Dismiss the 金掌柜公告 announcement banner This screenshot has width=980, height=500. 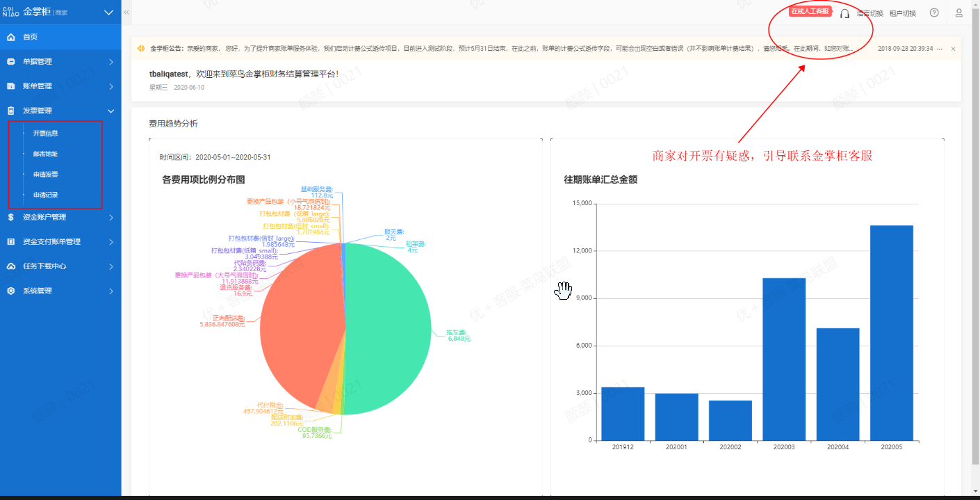tap(953, 49)
